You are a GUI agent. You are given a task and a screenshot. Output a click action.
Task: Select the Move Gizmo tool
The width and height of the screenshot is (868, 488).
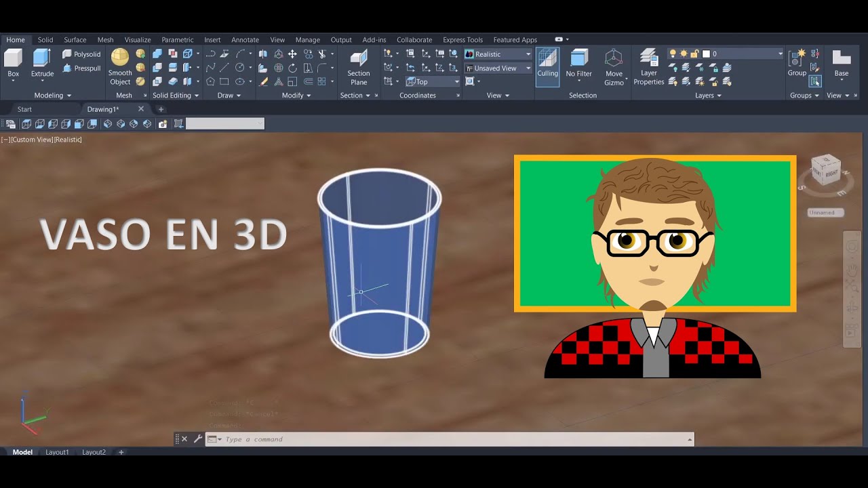(614, 66)
